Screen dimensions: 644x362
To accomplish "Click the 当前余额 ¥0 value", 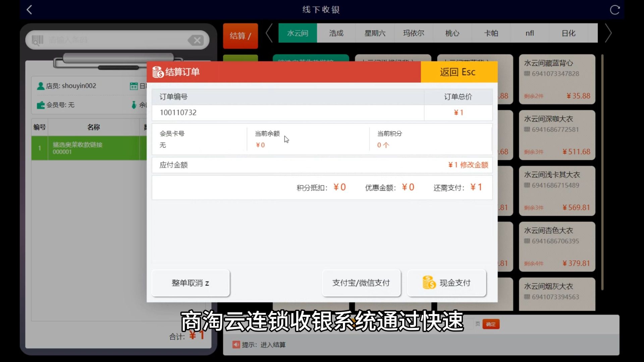I will coord(260,145).
